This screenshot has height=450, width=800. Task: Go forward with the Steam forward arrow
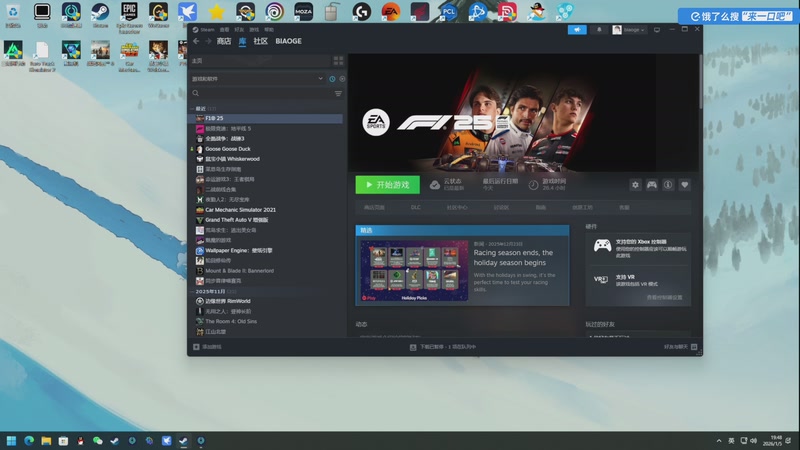(x=208, y=41)
